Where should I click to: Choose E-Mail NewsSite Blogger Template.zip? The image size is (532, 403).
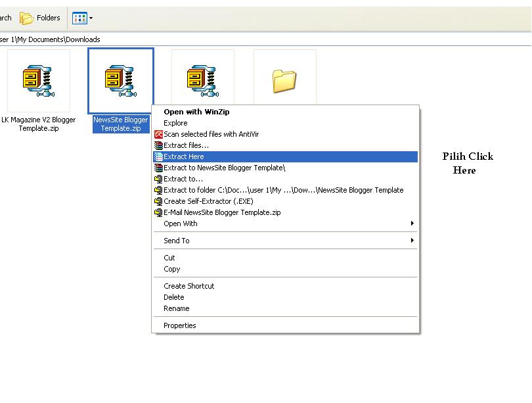click(x=285, y=212)
